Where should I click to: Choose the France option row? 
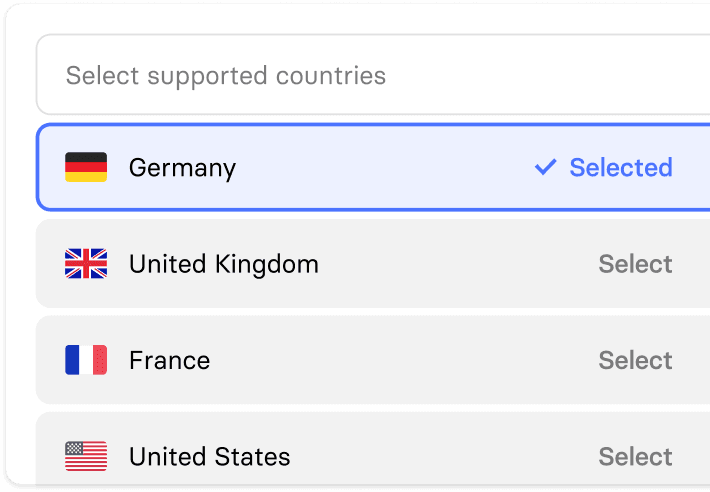[373, 360]
